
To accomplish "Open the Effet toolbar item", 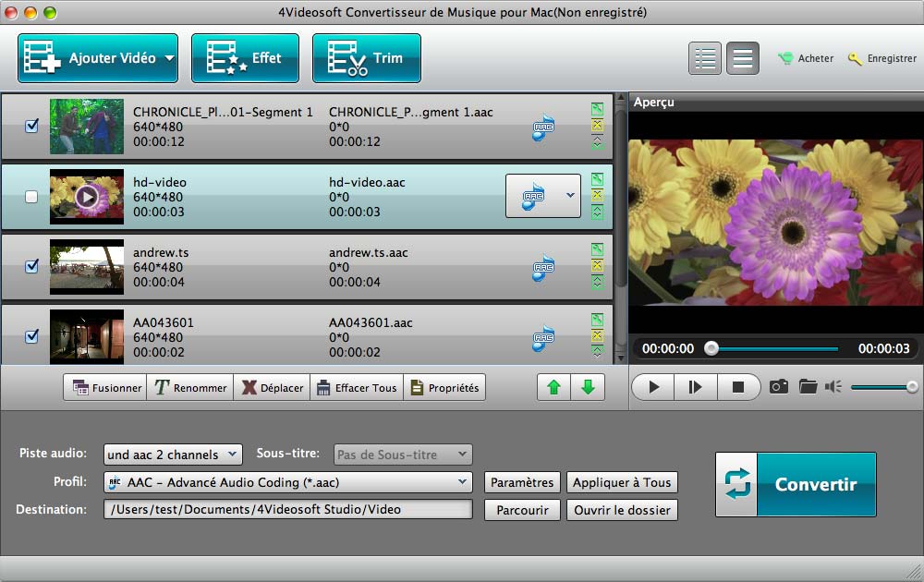I will [245, 58].
